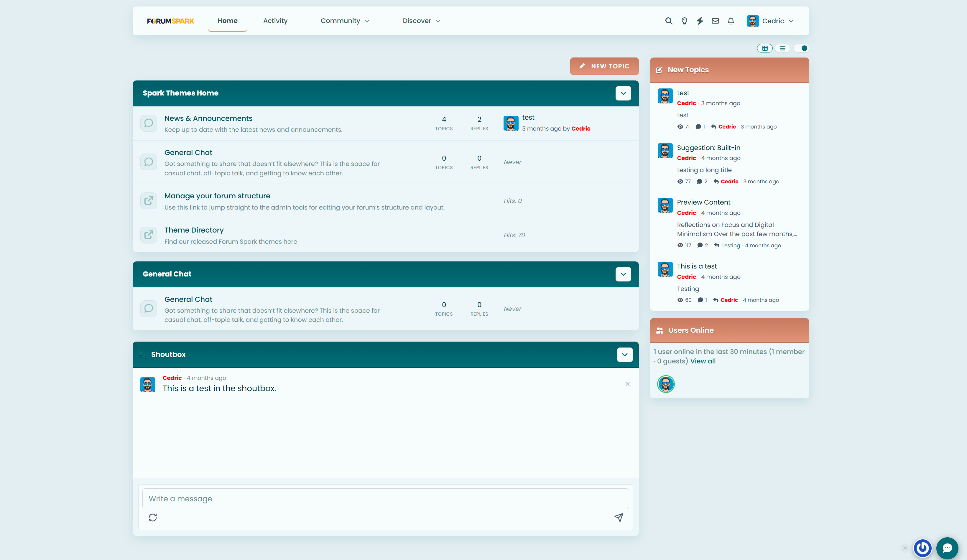The width and height of the screenshot is (967, 560).
Task: Open the Discover dropdown menu
Action: pos(421,21)
